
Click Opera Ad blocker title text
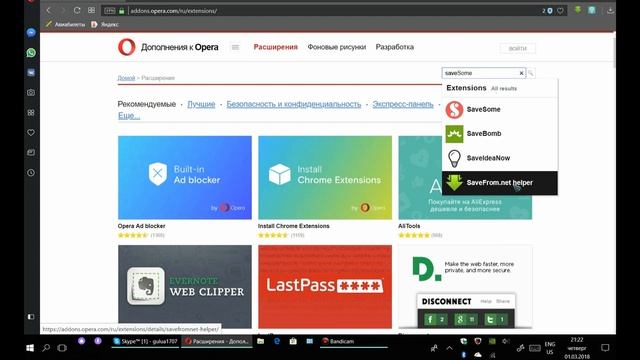[x=142, y=226]
